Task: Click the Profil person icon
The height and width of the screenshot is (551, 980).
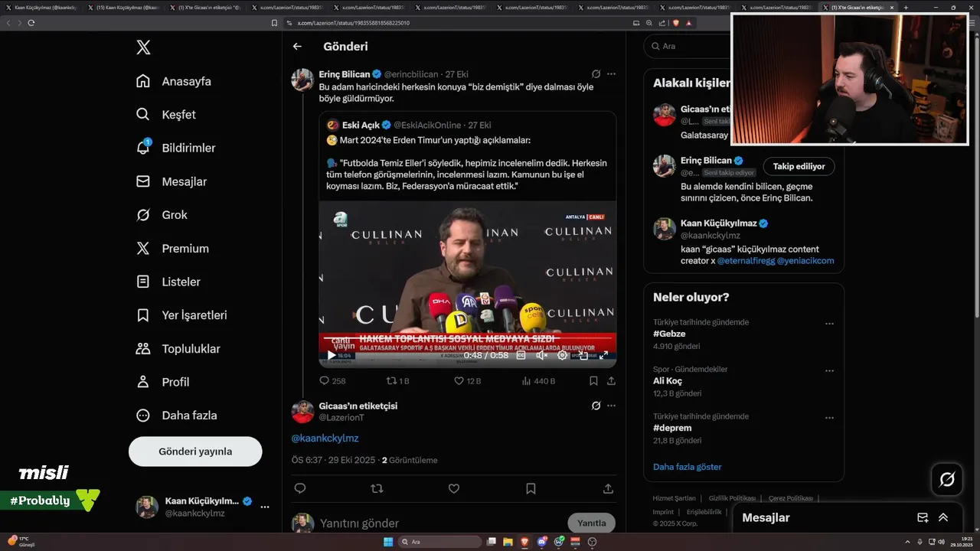Action: tap(143, 382)
